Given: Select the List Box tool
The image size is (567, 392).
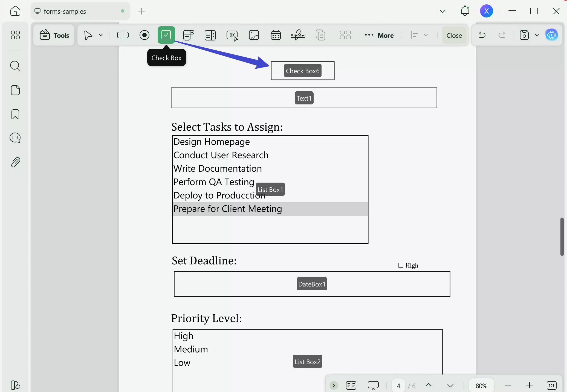Looking at the screenshot, I should coord(210,35).
